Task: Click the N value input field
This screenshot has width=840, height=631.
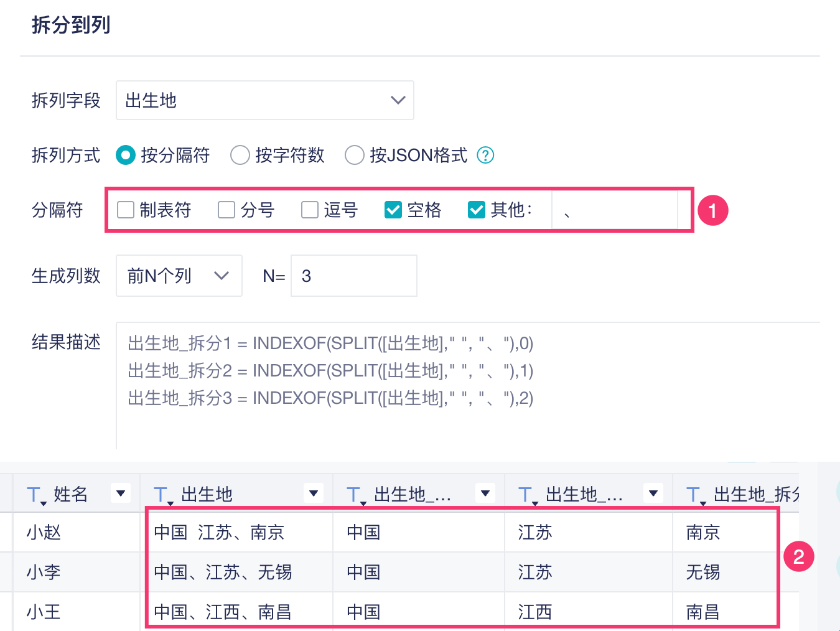Action: pyautogui.click(x=353, y=276)
